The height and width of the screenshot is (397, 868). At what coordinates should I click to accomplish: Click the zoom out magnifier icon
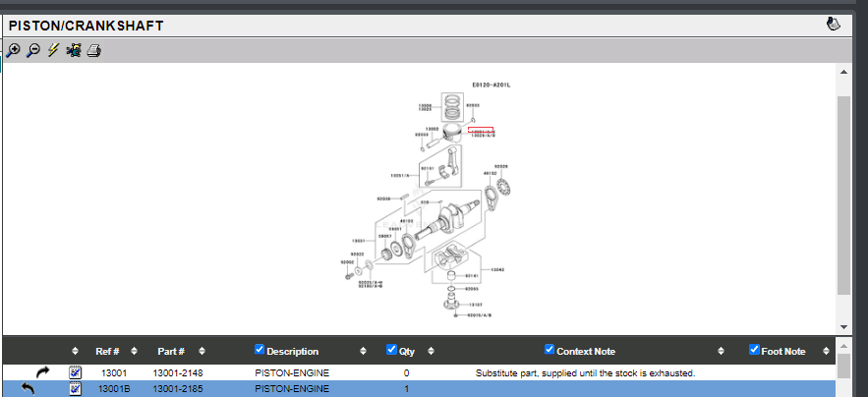tap(32, 51)
